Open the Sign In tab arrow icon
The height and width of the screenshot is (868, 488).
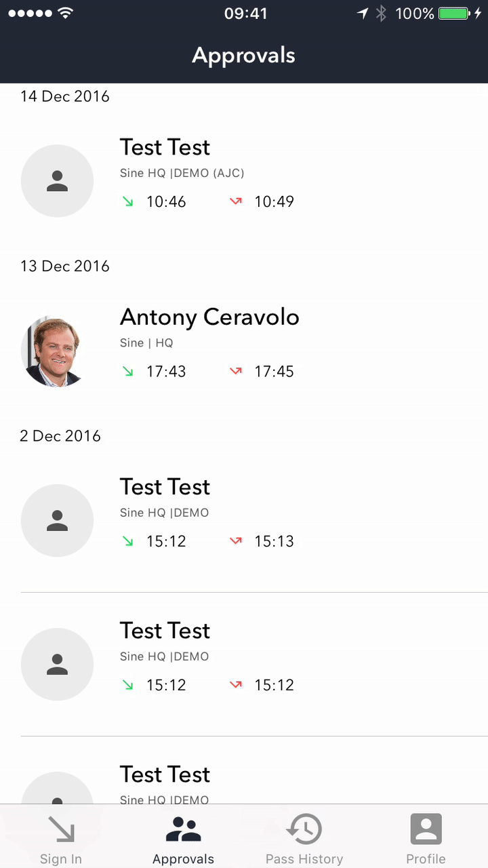click(x=61, y=830)
